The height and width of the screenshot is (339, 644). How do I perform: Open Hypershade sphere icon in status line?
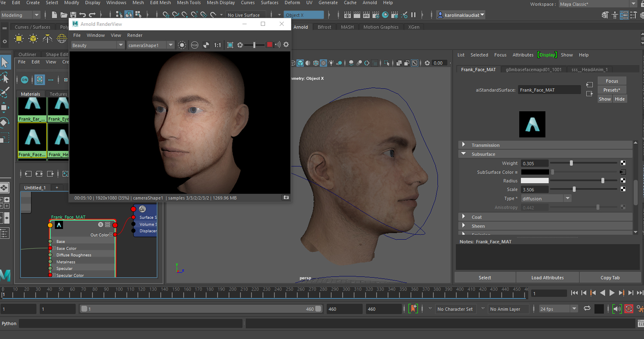pos(385,15)
